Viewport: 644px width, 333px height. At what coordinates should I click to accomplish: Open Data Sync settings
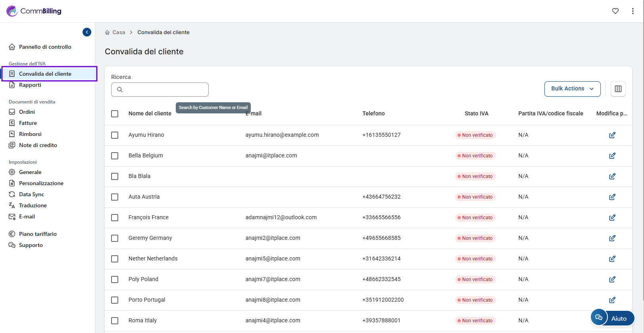[31, 194]
